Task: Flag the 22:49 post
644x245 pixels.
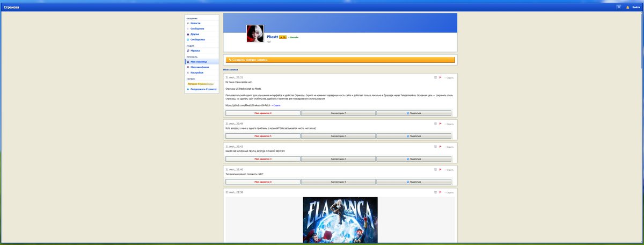Action: click(x=440, y=124)
